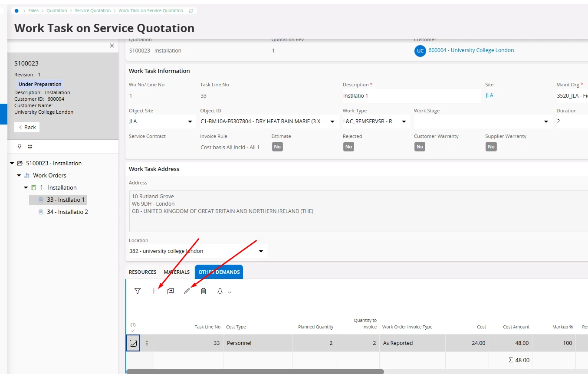The image size is (588, 374).
Task: Click the Duration field with value 2
Action: pos(572,121)
